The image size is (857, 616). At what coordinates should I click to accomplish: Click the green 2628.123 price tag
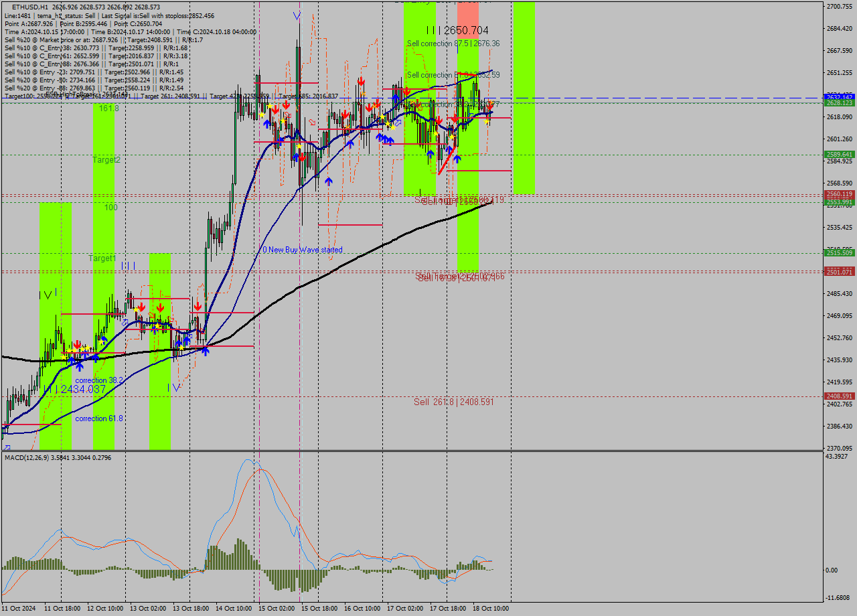pos(839,103)
